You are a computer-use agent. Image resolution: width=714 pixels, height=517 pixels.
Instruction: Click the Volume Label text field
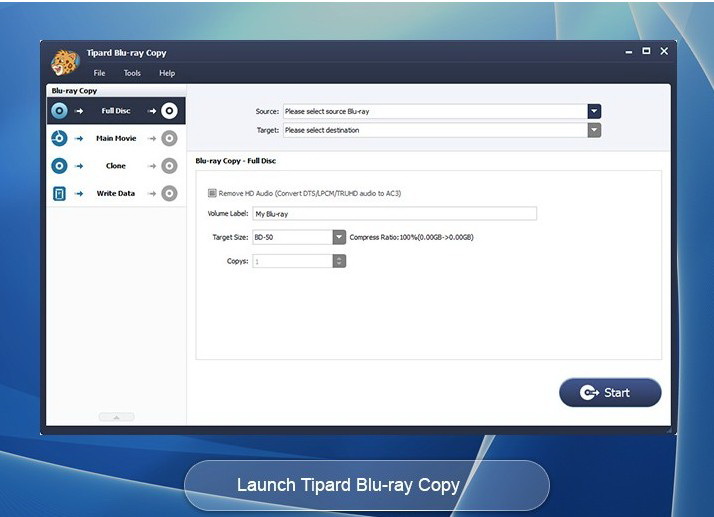[x=394, y=214]
